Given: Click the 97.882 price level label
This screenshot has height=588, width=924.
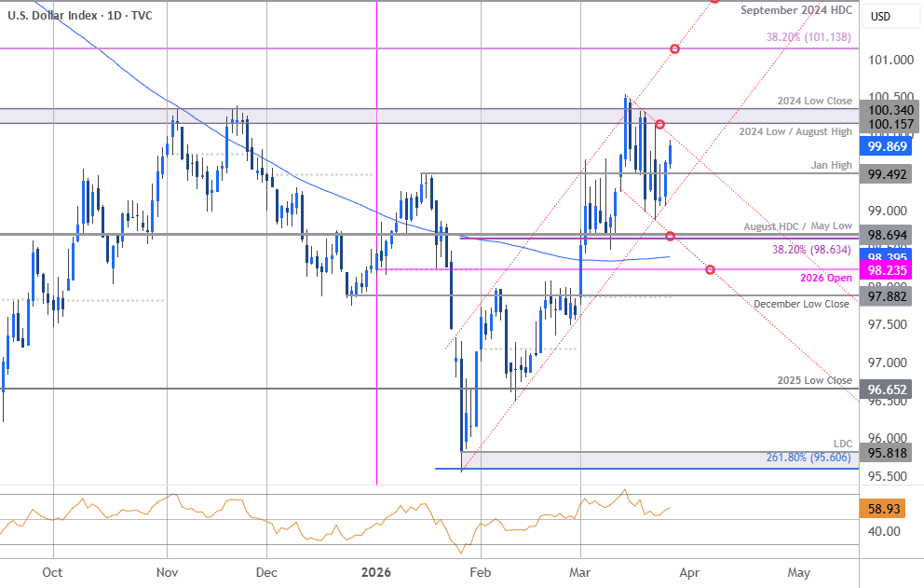Looking at the screenshot, I should point(888,295).
